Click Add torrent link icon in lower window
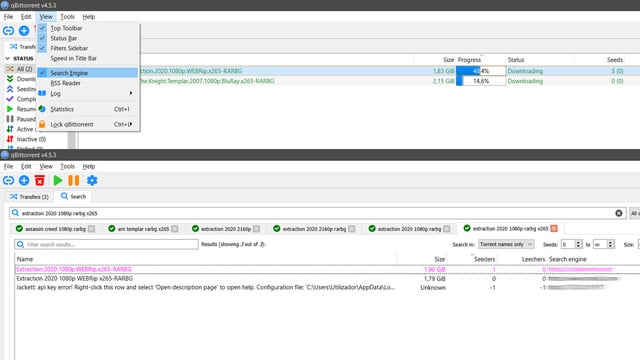 pyautogui.click(x=8, y=180)
